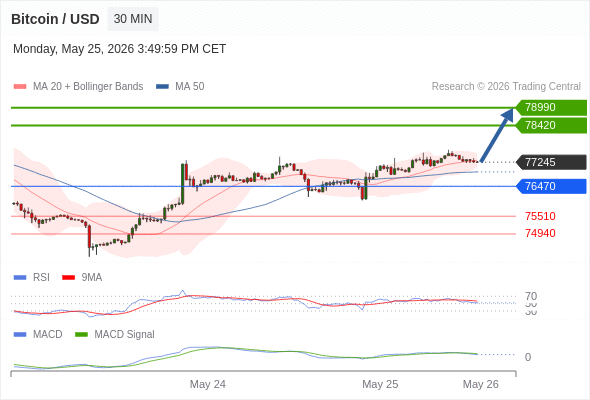Click the May 25 date axis label
Screen dimensions: 590x400
click(x=380, y=384)
